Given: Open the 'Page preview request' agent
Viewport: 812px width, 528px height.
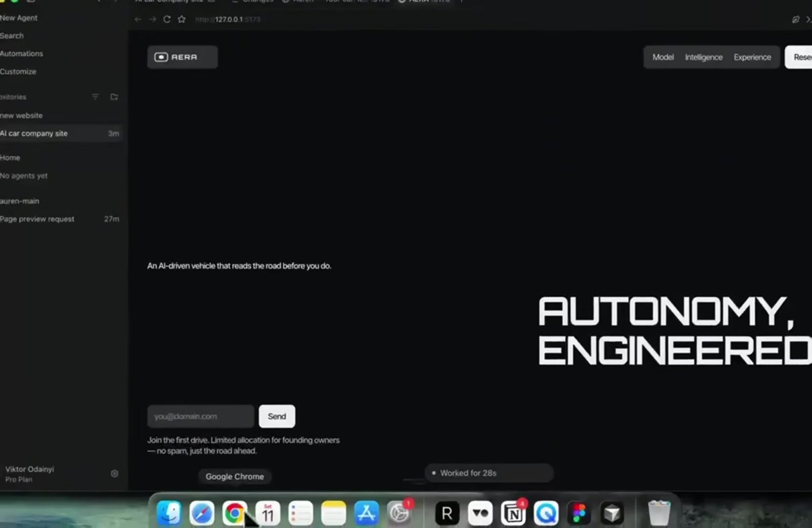Looking at the screenshot, I should 61,219.
